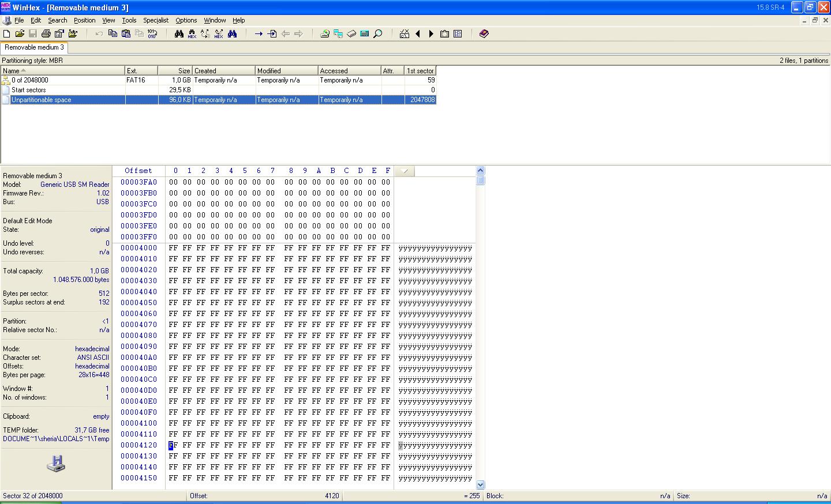Copy block using toolbar copy icon
This screenshot has height=504, width=831.
[113, 34]
